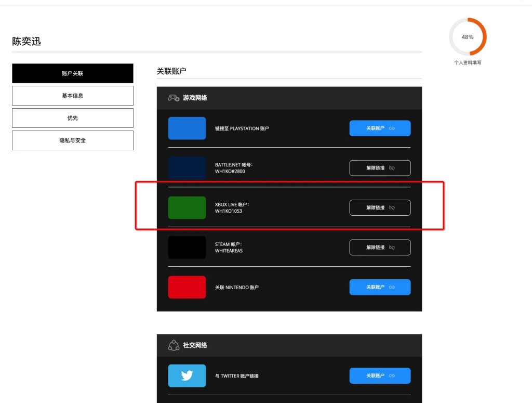Click 关联账户 button for Nintendo

point(380,287)
